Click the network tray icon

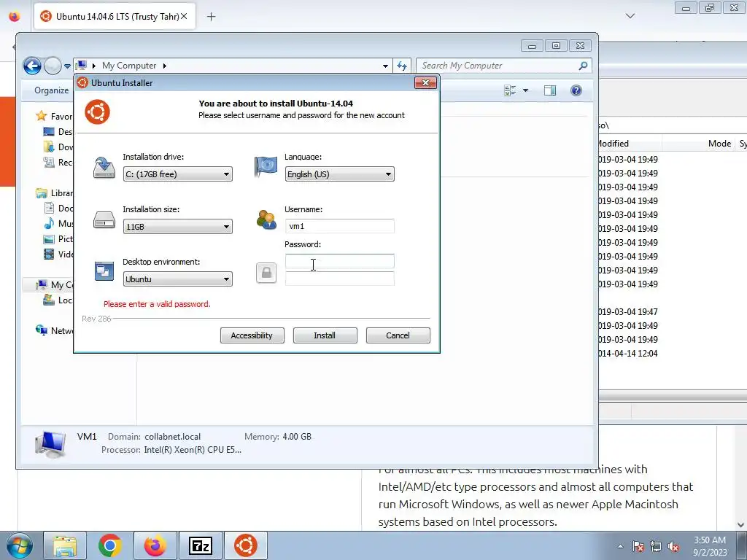point(656,547)
